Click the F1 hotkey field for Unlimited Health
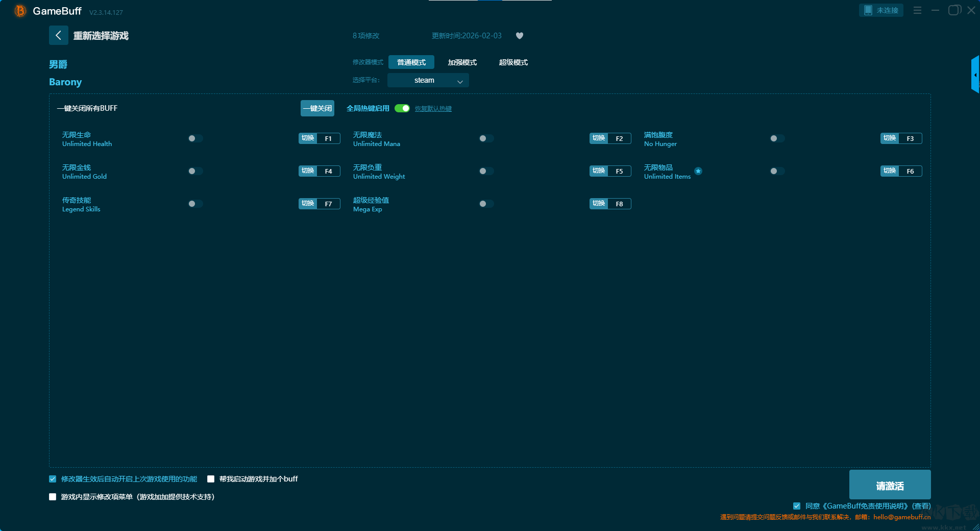The width and height of the screenshot is (980, 531). (x=328, y=138)
